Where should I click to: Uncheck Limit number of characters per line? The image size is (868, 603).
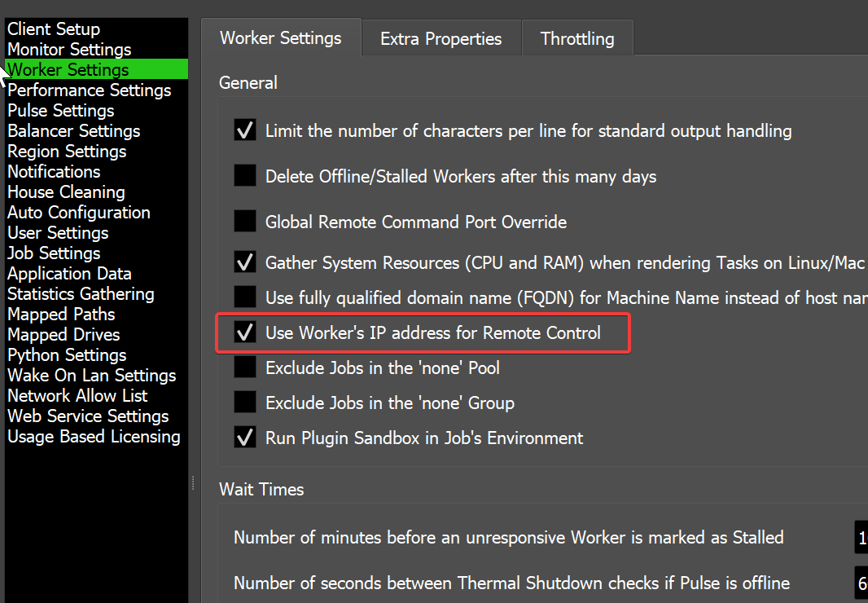[245, 130]
